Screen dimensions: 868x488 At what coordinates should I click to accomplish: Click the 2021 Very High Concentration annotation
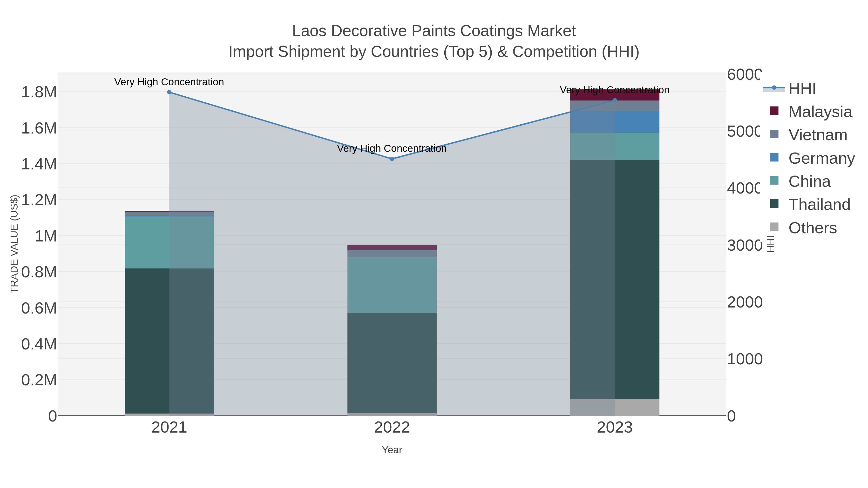[169, 82]
